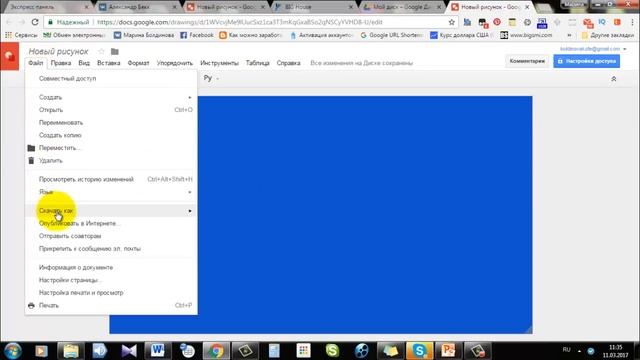Open Word from the taskbar
The height and width of the screenshot is (360, 640).
point(157,351)
